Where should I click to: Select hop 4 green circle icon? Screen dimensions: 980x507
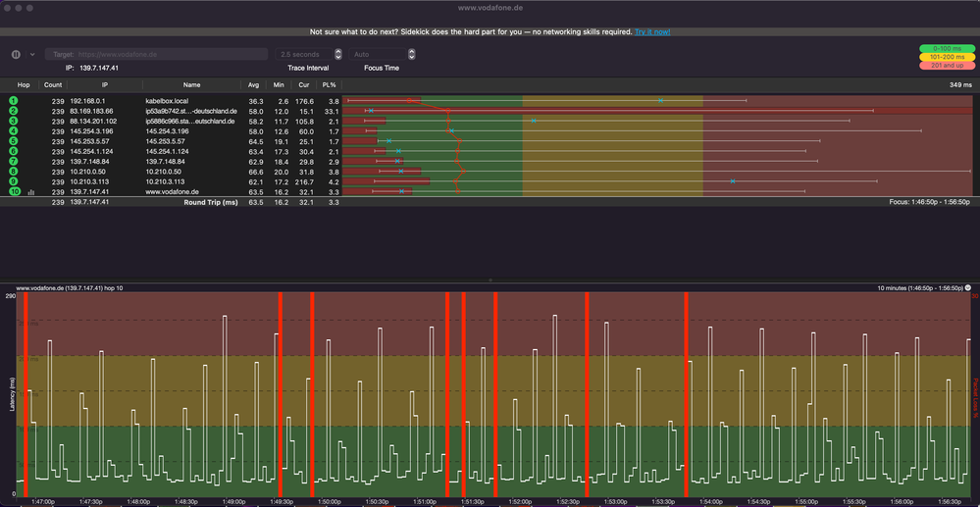tap(14, 130)
